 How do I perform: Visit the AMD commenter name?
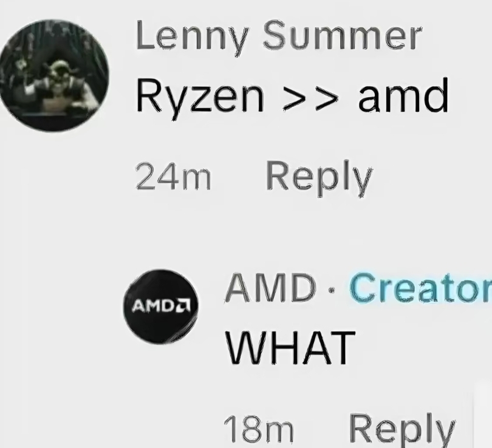tap(271, 288)
